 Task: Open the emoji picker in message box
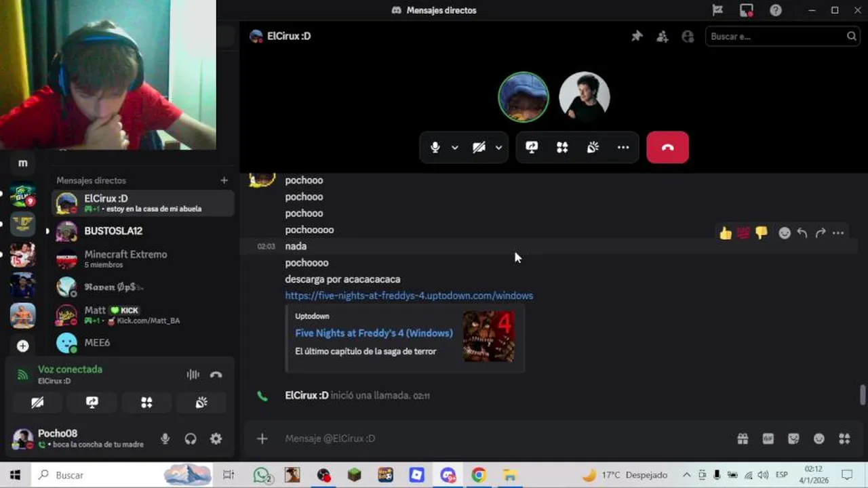(819, 439)
